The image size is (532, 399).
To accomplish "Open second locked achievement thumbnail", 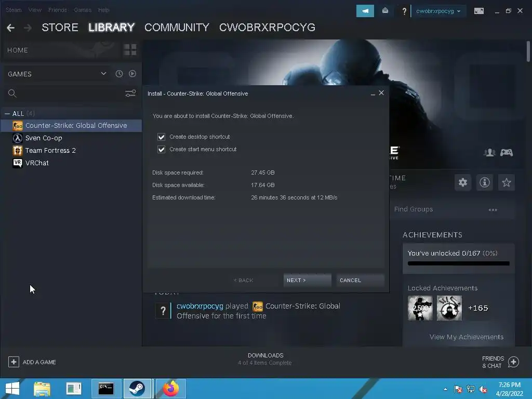I will point(449,308).
